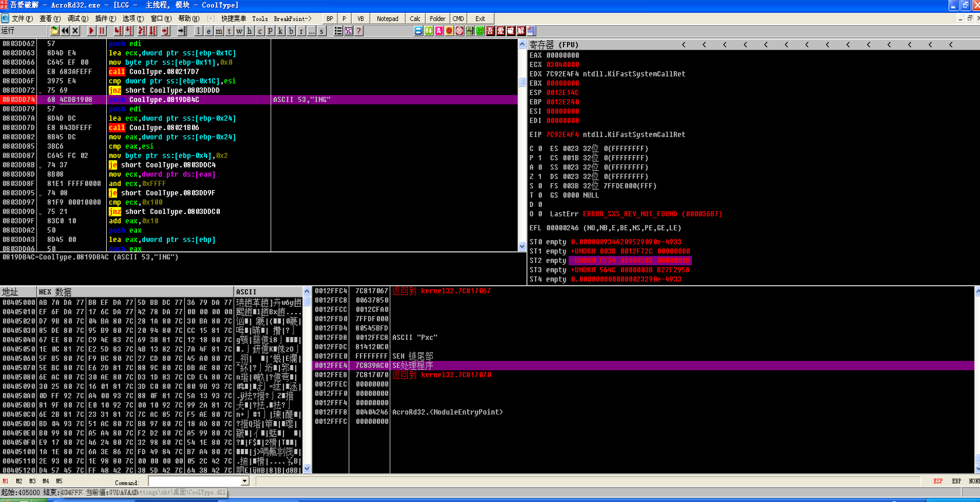Open executable modules with the e button
Screen dimensions: 980x502
click(209, 31)
